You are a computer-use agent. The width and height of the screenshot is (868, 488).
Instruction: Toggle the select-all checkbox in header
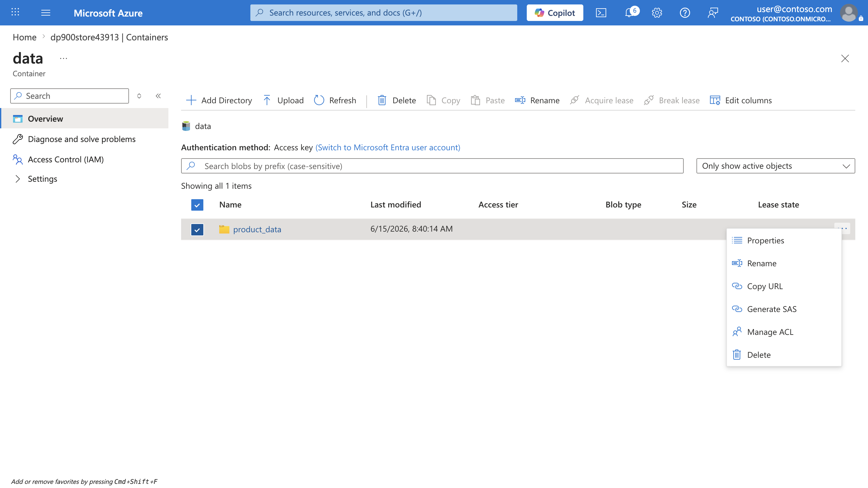(x=197, y=205)
